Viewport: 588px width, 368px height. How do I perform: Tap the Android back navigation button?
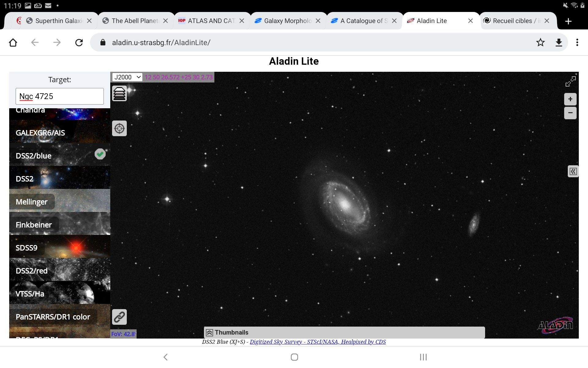tap(165, 357)
